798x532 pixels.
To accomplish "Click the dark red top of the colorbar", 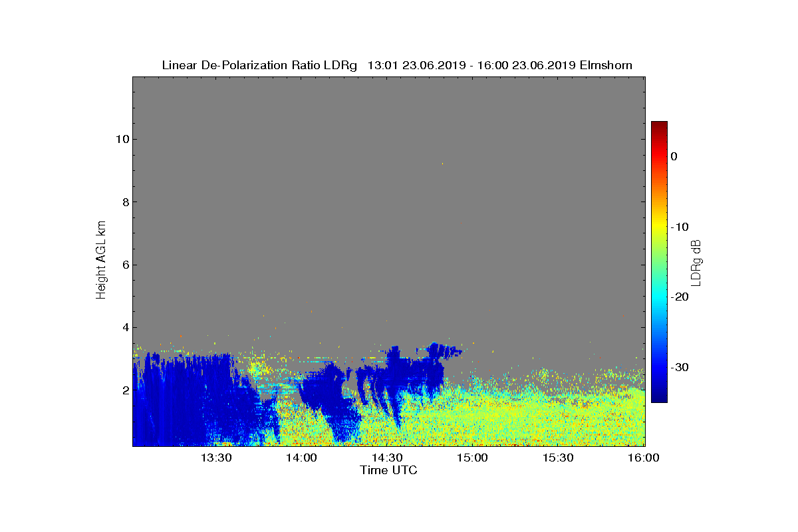I will point(659,125).
